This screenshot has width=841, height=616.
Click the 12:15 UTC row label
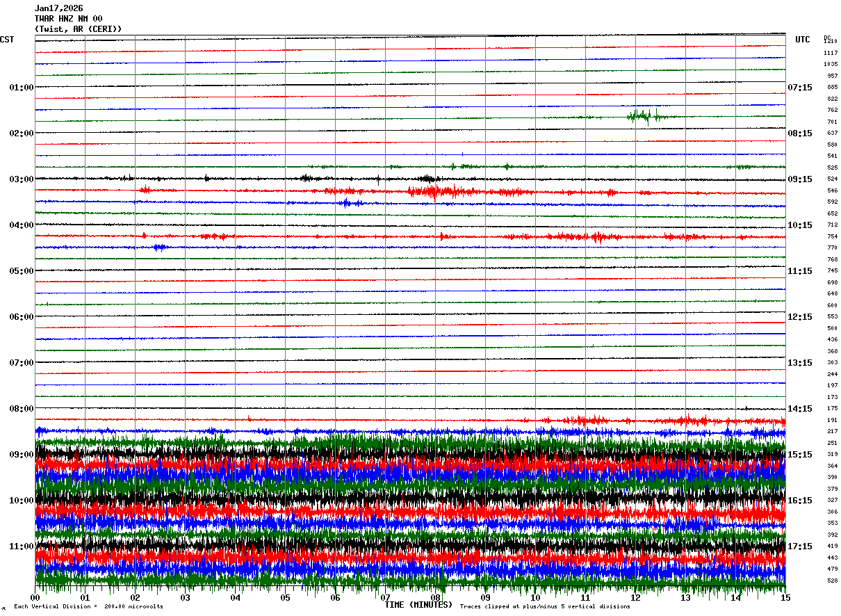800,317
